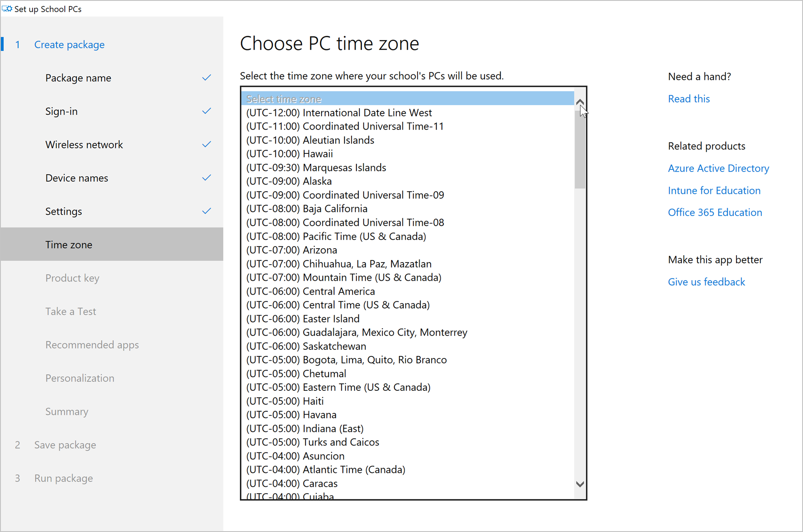Viewport: 803px width, 532px height.
Task: Select Central Time (US & Canada)
Action: tap(338, 305)
